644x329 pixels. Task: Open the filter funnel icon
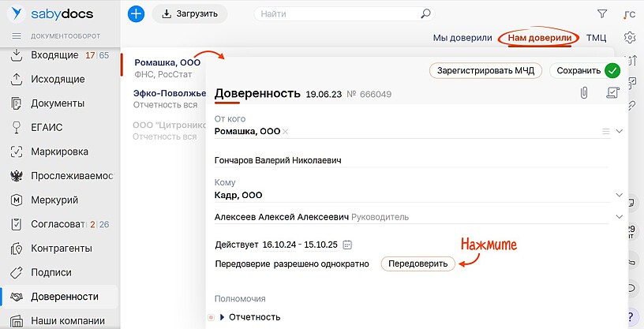pyautogui.click(x=602, y=13)
